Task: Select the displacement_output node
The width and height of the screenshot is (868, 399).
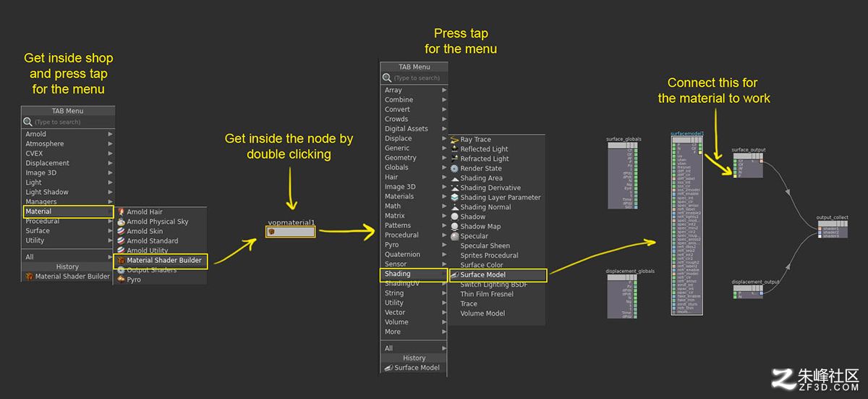Action: tap(748, 292)
